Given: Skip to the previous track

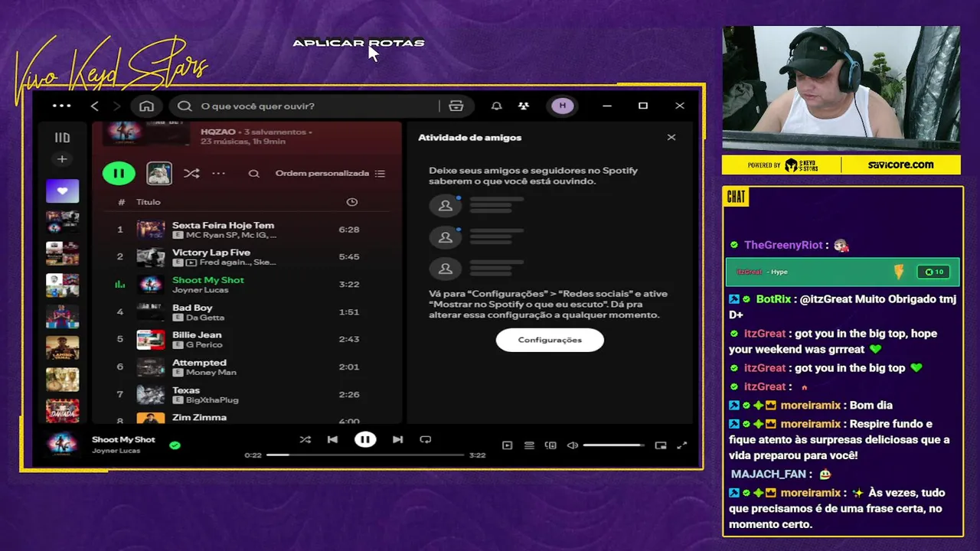Looking at the screenshot, I should pyautogui.click(x=332, y=439).
